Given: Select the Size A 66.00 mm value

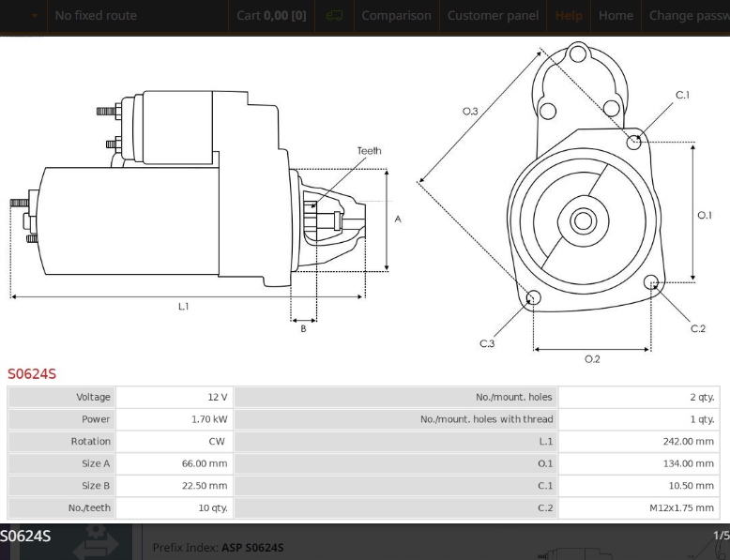Looking at the screenshot, I should tap(175, 463).
